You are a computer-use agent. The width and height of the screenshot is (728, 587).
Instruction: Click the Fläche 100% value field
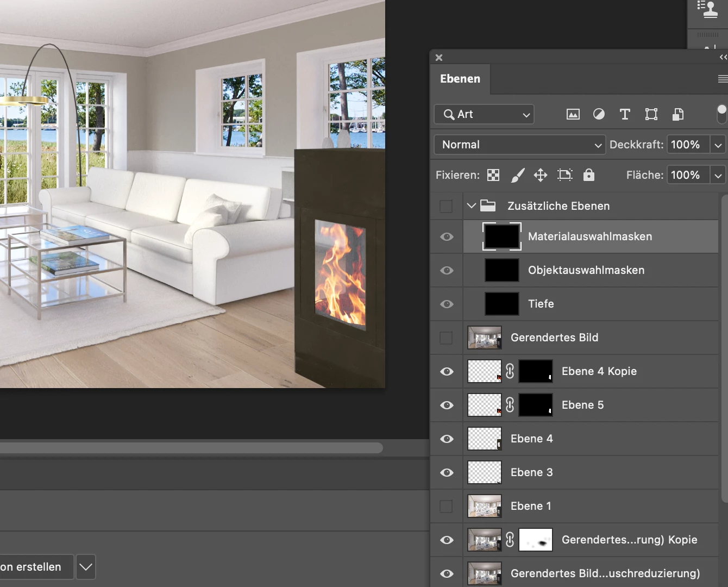tap(688, 175)
